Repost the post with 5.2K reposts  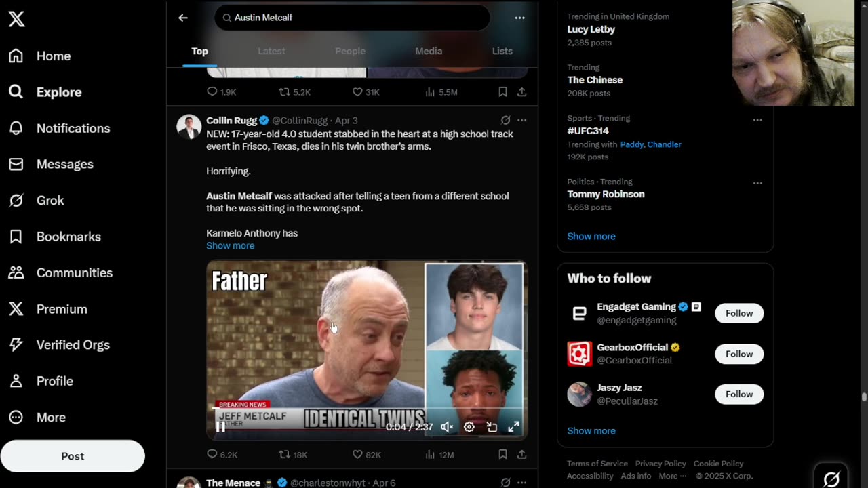coord(294,91)
